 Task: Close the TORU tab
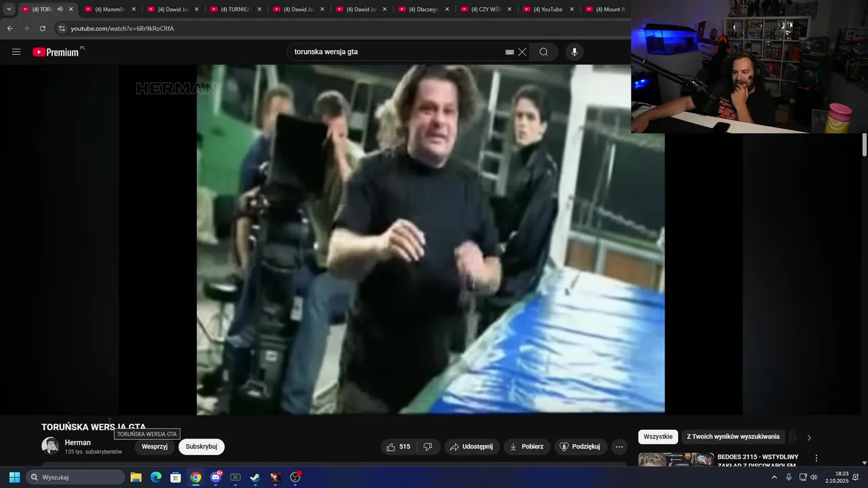[71, 9]
